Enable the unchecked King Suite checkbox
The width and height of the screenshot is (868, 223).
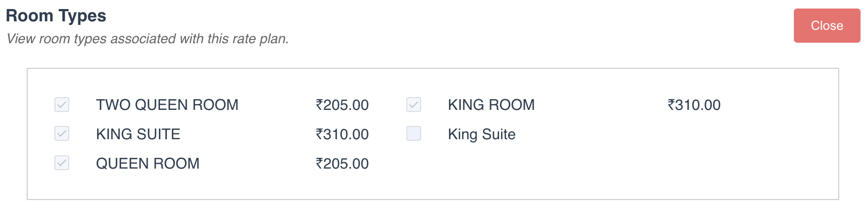point(414,133)
